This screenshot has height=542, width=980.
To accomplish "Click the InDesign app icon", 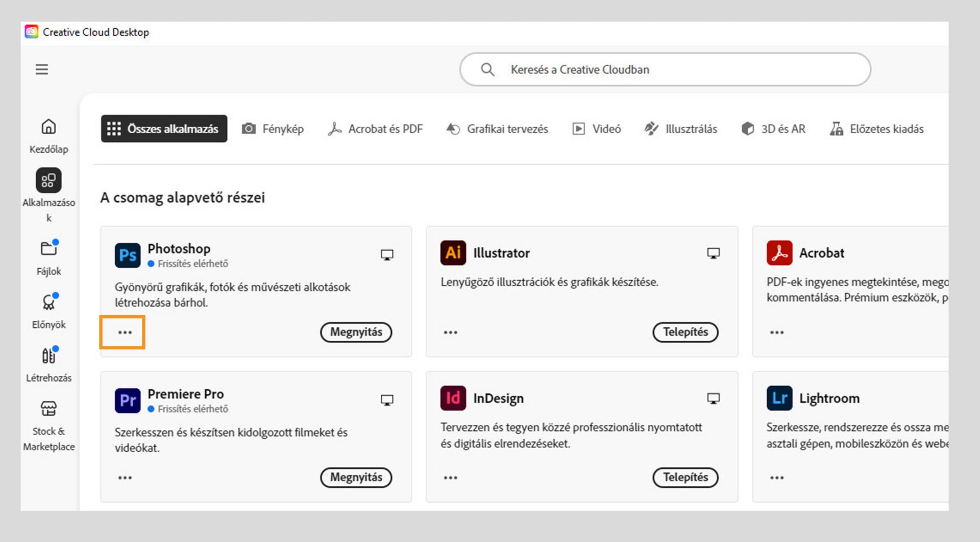I will (453, 398).
